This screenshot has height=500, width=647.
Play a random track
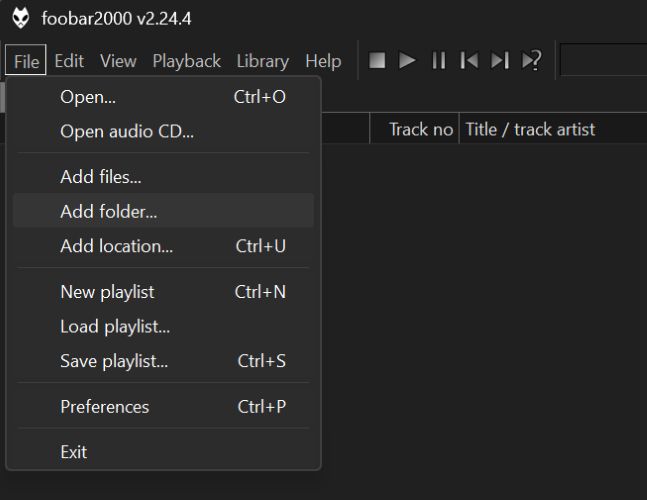tap(532, 61)
